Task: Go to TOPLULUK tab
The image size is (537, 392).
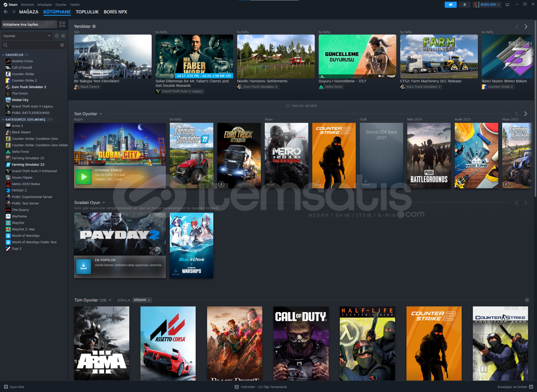Action: [x=87, y=12]
